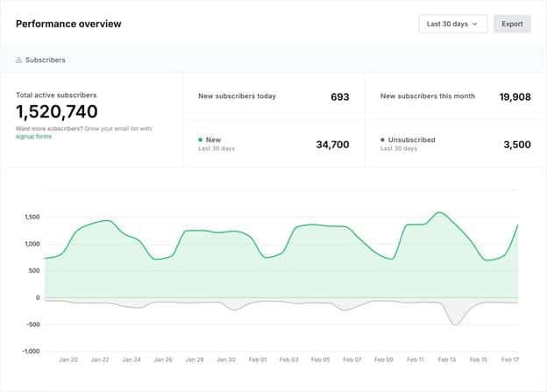Select the Subscribers section label
547x392 pixels.
(46, 61)
